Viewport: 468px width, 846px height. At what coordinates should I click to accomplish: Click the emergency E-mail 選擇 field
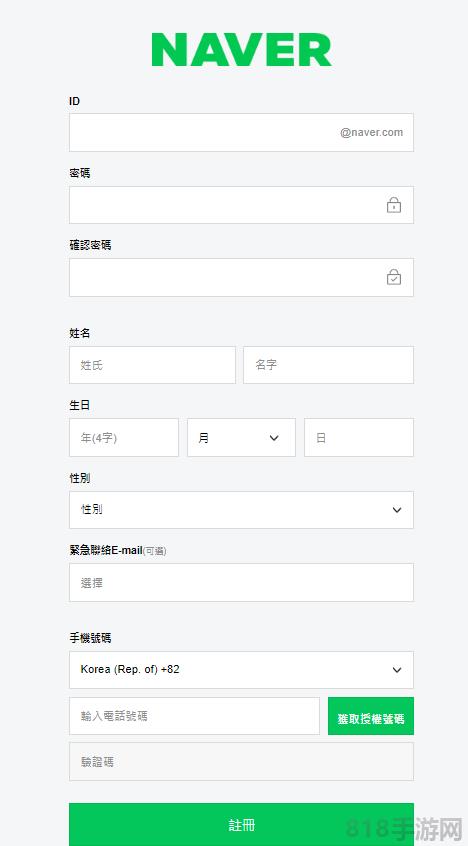(x=241, y=583)
